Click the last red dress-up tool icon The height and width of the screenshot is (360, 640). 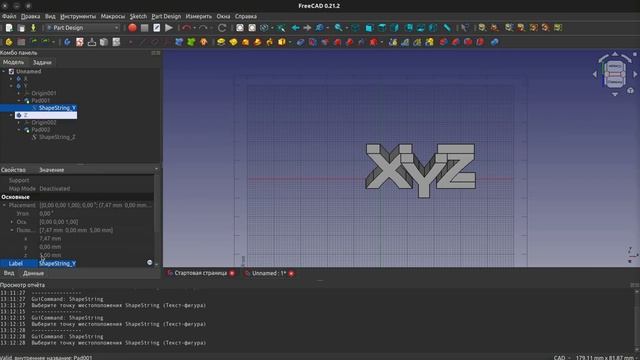click(480, 42)
